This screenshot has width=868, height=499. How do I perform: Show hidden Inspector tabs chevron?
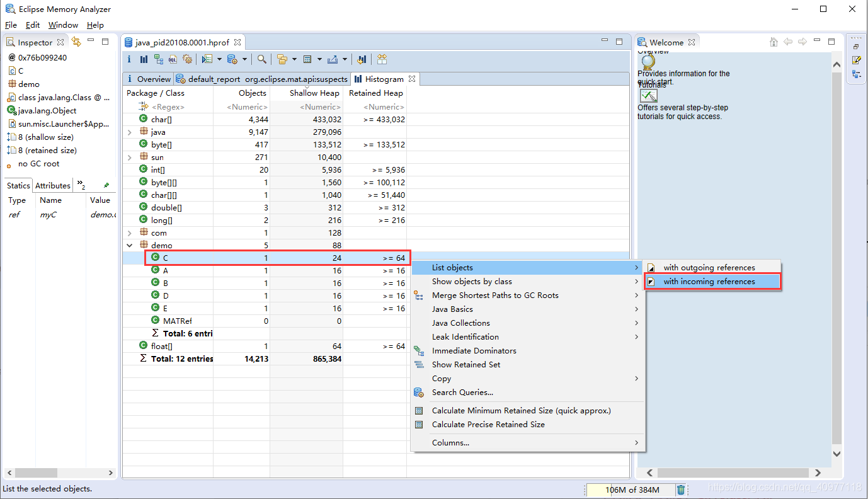[81, 185]
